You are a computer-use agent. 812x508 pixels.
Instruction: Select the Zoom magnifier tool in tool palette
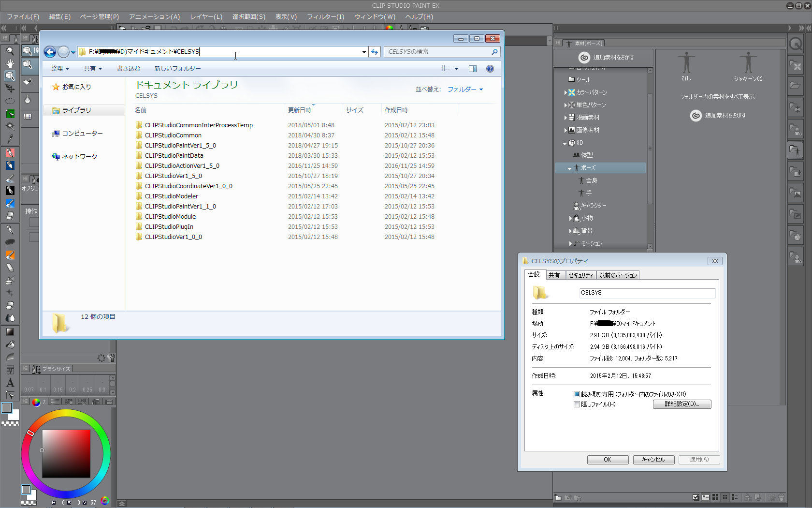pyautogui.click(x=10, y=51)
